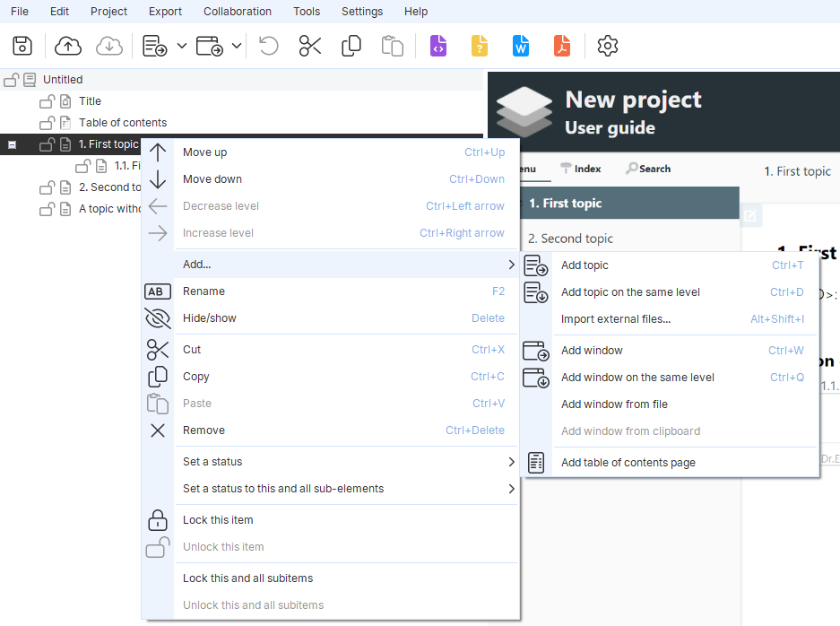Expand Set a status to all sub-elements
This screenshot has width=840, height=626.
pyautogui.click(x=345, y=488)
